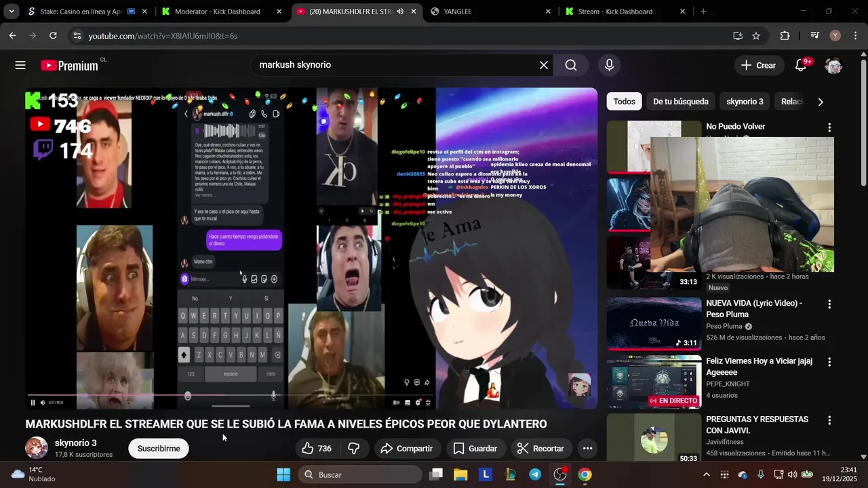The width and height of the screenshot is (868, 488).
Task: Open media controls in Chrome toolbar
Action: click(x=815, y=36)
